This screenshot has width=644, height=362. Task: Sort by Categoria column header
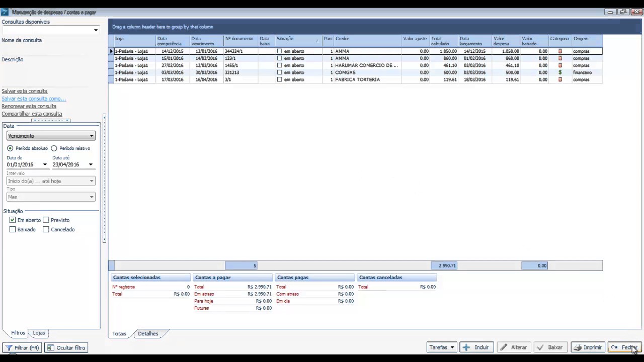(x=560, y=41)
